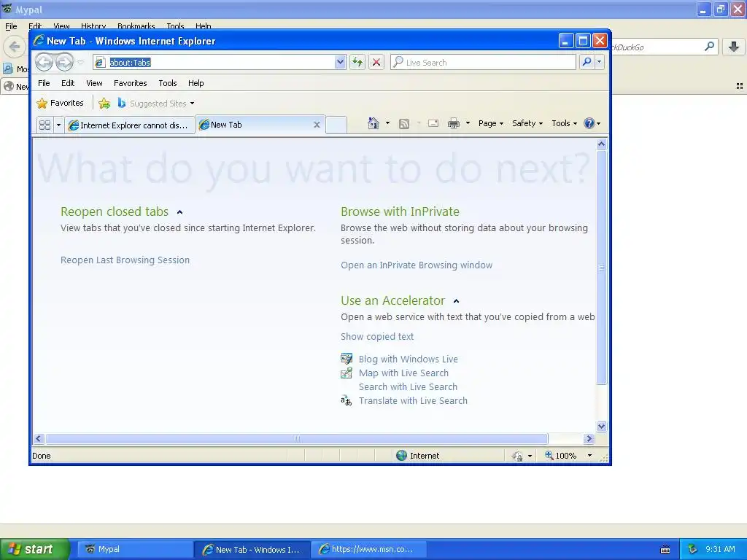This screenshot has width=747, height=560.
Task: Open the Home button dropdown arrow
Action: [x=387, y=123]
